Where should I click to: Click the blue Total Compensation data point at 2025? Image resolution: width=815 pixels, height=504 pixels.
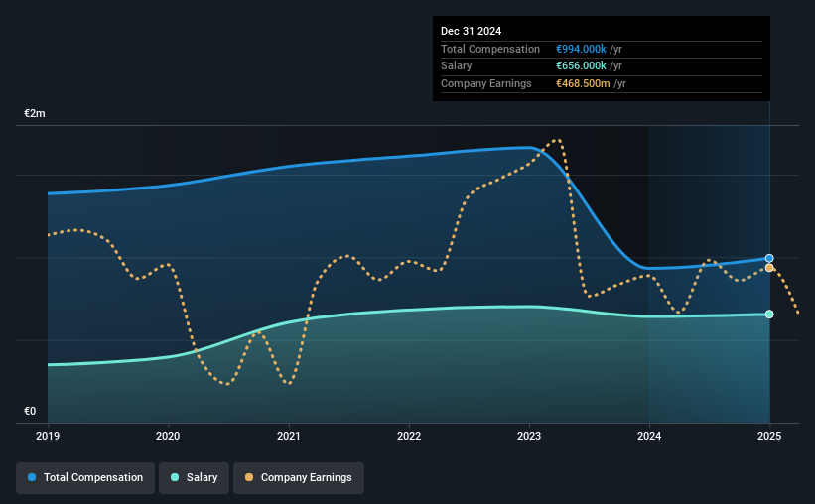point(769,258)
